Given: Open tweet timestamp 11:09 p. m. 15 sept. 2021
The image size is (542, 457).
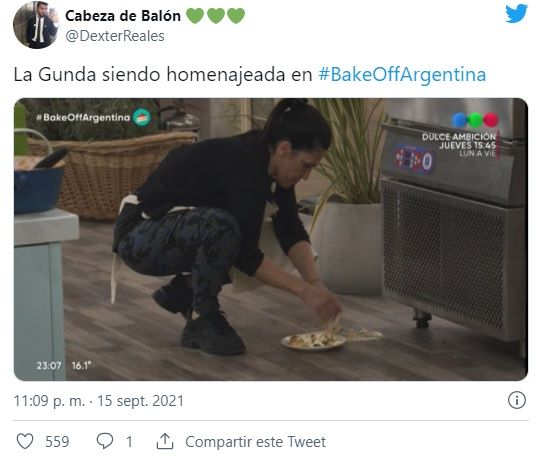Looking at the screenshot, I should click(99, 401).
